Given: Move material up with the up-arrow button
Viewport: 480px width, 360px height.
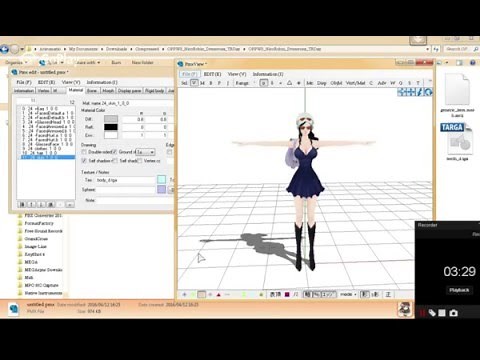Looking at the screenshot, I should click(x=32, y=204).
